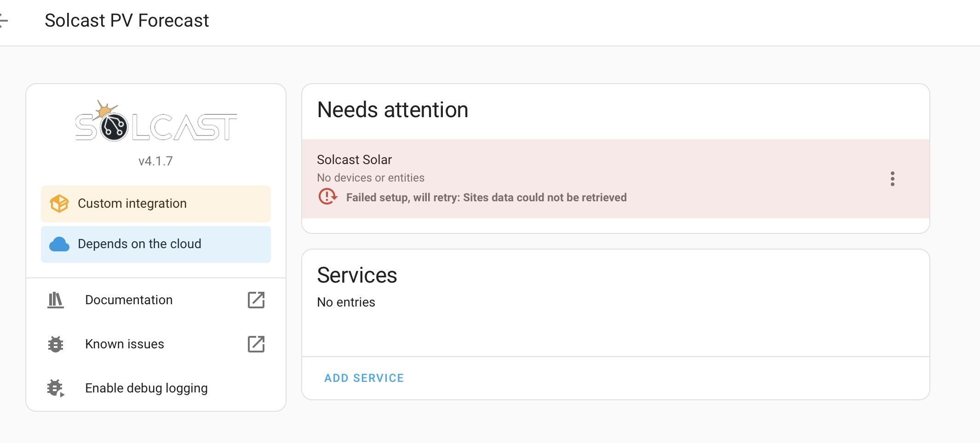Click the Documentation books icon
This screenshot has height=443, width=980.
tap(56, 300)
